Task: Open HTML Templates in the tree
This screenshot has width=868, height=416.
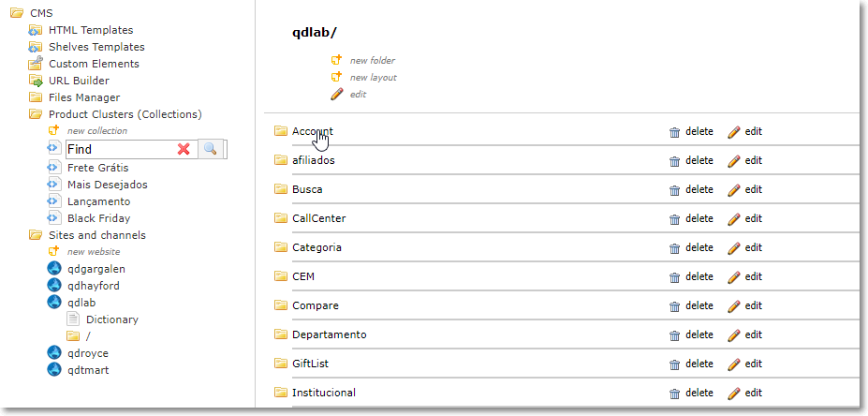Action: point(91,30)
